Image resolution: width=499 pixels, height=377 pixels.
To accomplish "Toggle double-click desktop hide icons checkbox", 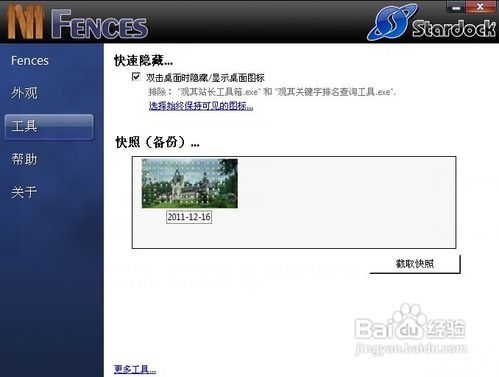I will tap(136, 77).
